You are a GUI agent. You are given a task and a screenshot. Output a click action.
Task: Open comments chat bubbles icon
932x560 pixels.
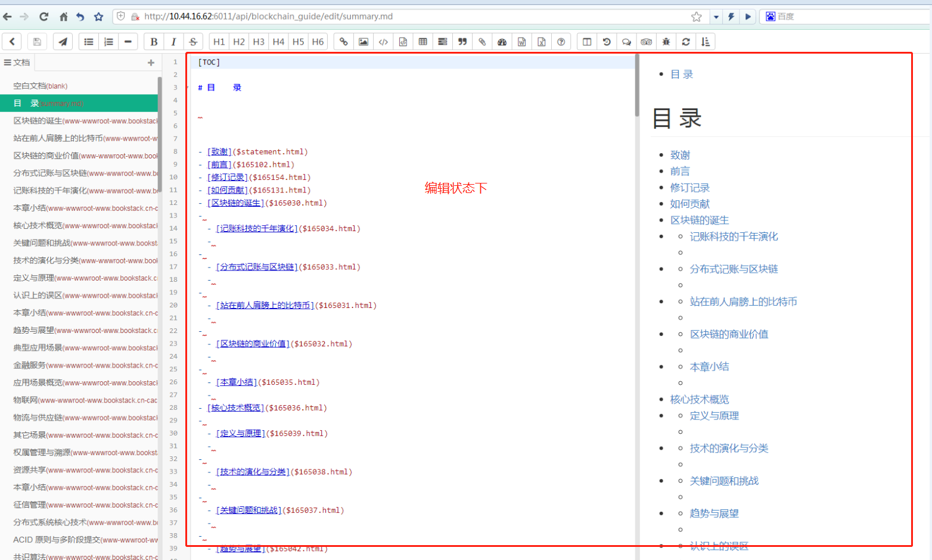[626, 42]
